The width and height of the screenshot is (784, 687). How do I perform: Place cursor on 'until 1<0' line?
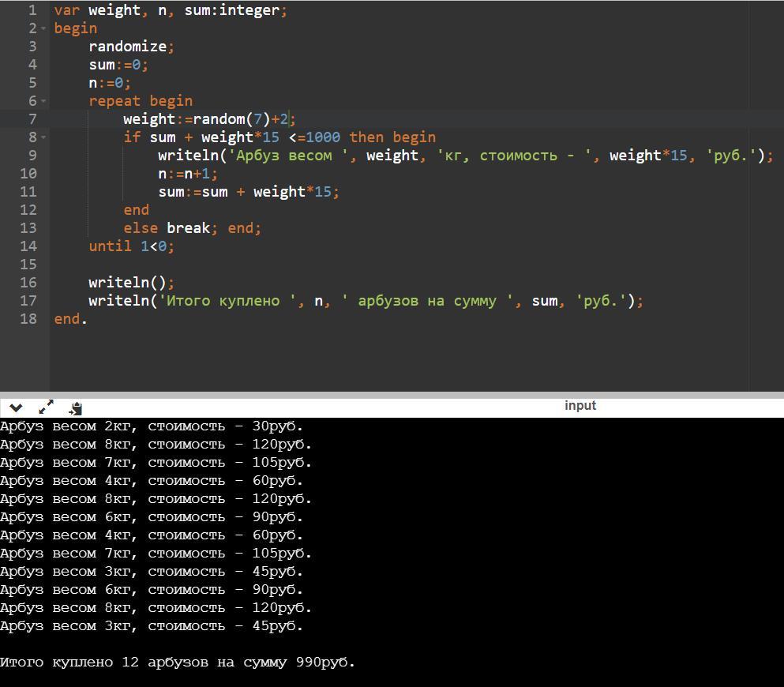click(130, 246)
